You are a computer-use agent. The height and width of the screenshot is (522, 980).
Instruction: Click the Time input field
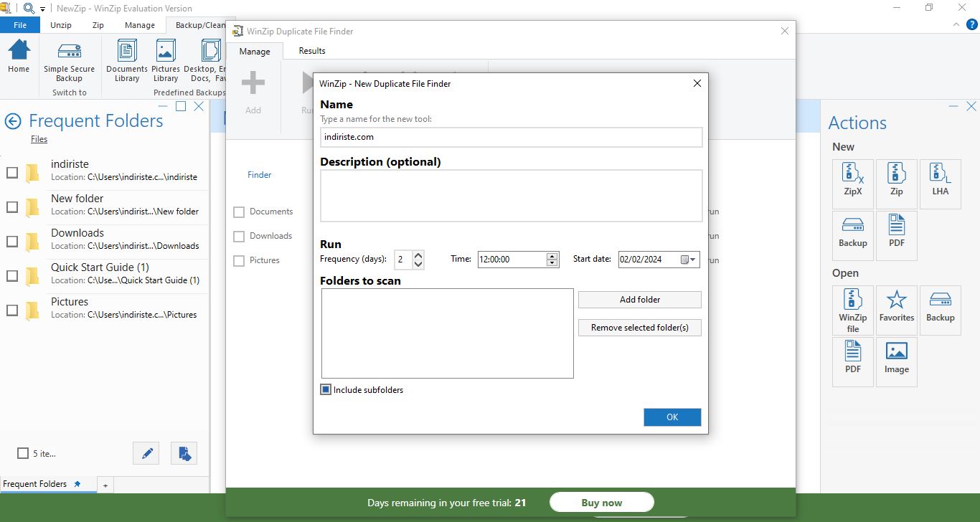point(512,260)
